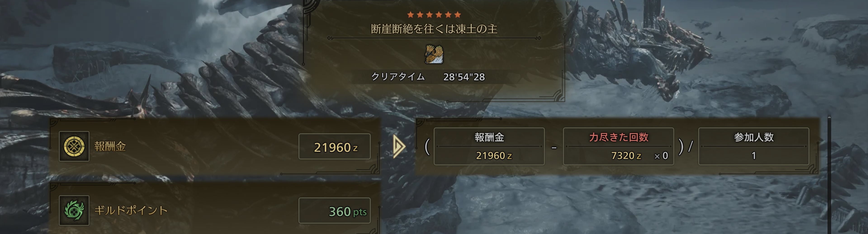Click the gold zenny coin icon
The image size is (868, 234).
click(x=74, y=146)
